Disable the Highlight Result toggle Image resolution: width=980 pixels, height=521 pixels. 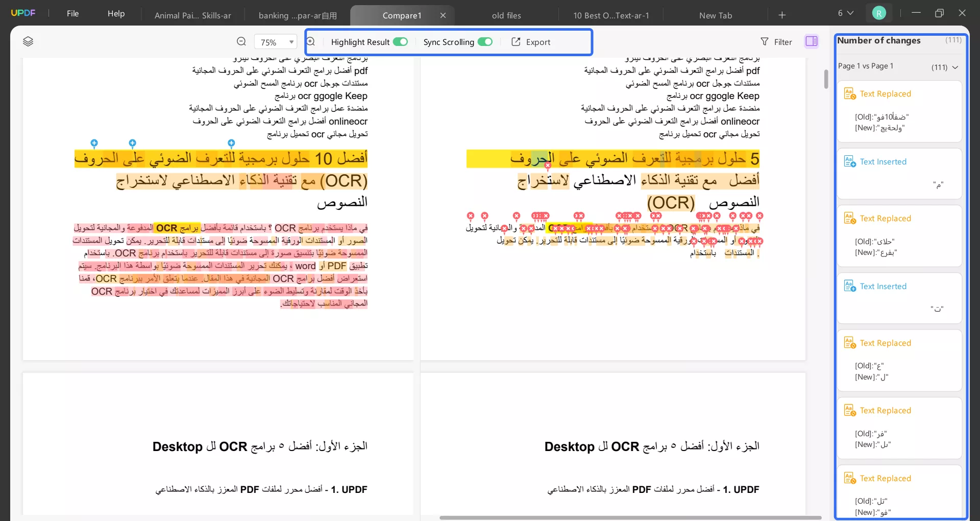(400, 42)
